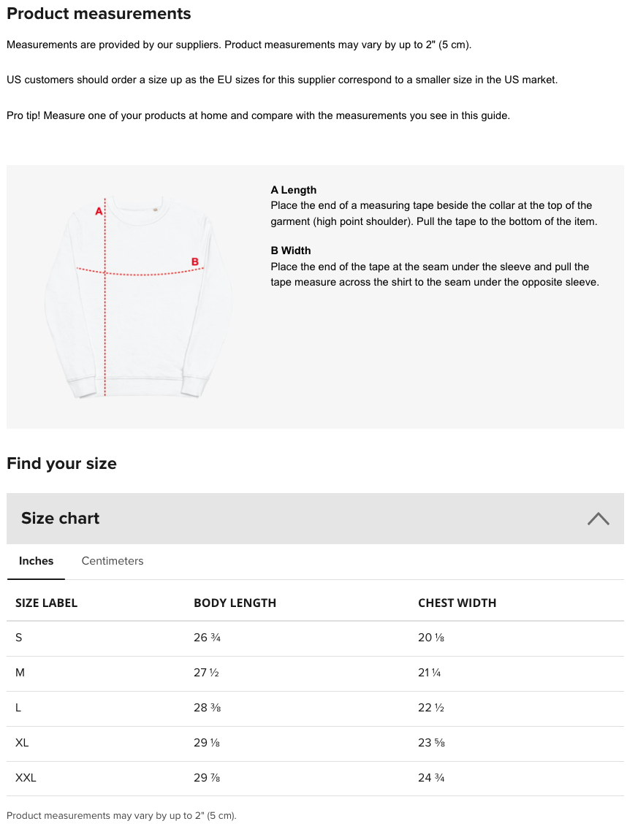
Task: Click the red A length marker
Action: 99,211
